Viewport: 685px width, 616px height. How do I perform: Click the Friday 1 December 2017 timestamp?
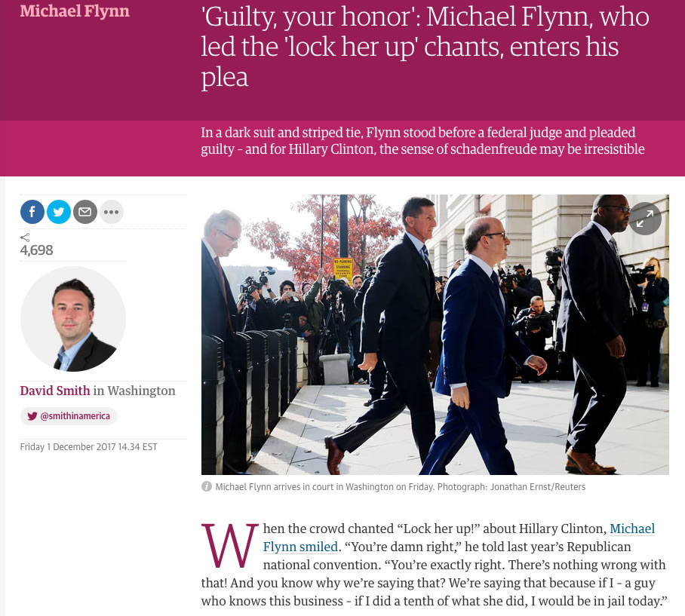(89, 447)
